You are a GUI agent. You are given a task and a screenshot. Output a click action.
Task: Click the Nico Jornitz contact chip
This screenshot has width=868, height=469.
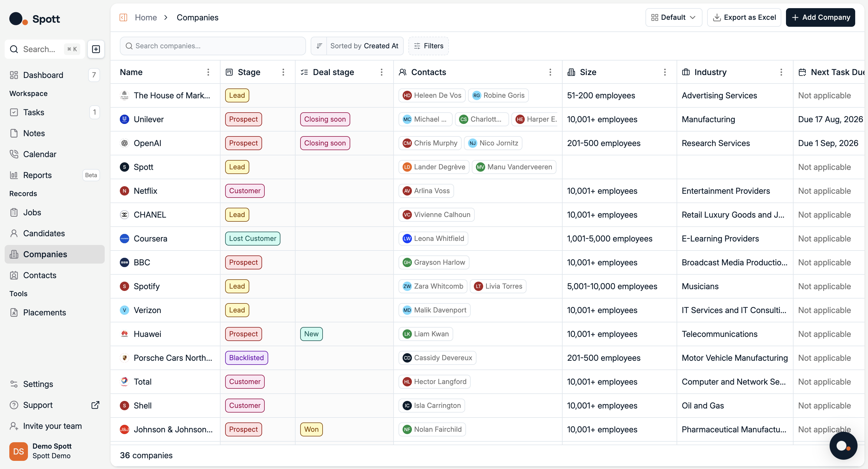pyautogui.click(x=493, y=143)
